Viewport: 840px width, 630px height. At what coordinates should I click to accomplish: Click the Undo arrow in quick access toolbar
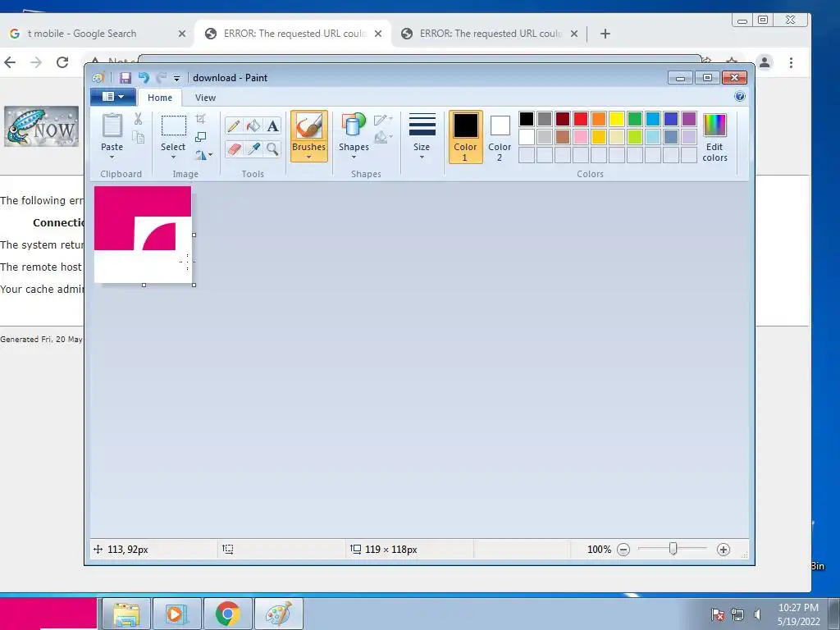144,78
